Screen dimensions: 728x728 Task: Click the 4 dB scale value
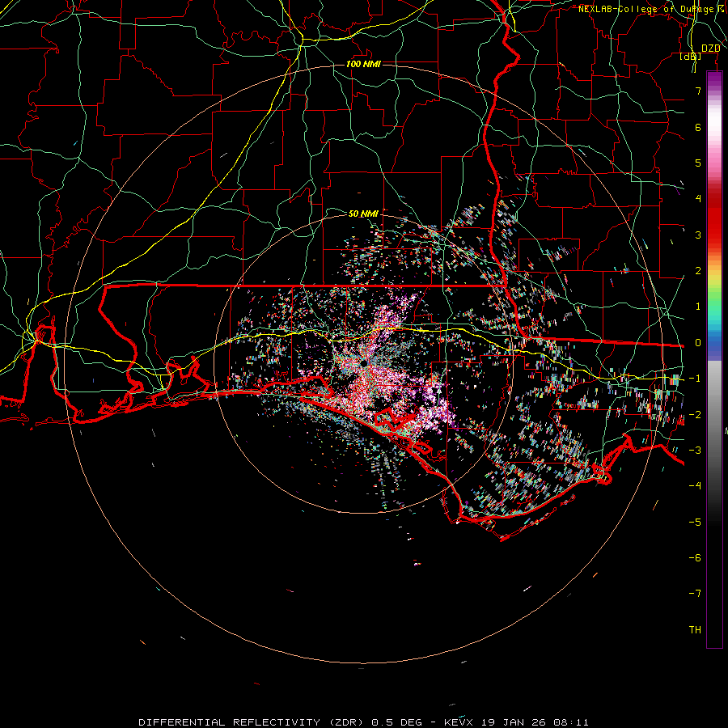(x=698, y=199)
